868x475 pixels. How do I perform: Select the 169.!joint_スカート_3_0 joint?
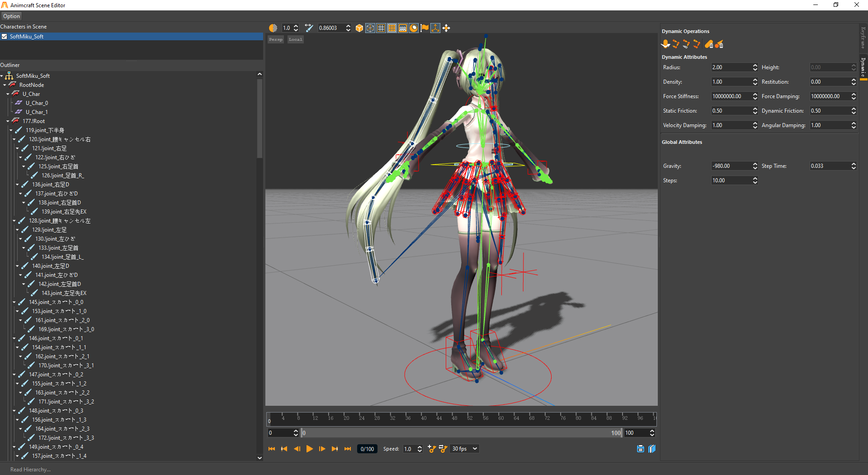66,329
